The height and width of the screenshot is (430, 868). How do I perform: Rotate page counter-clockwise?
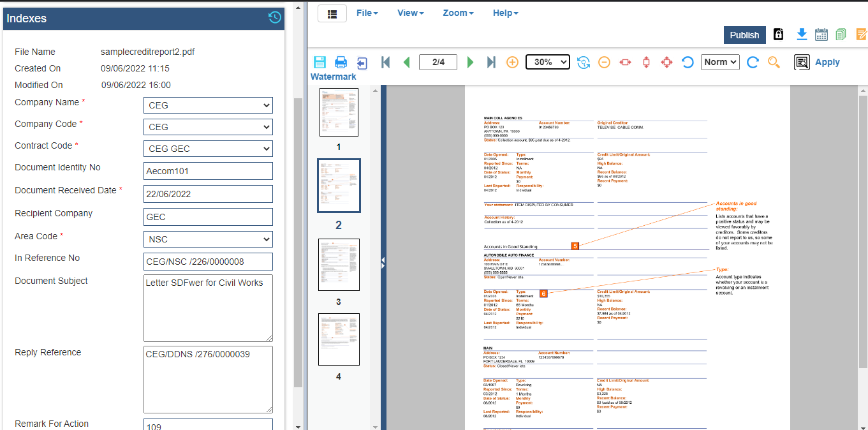click(688, 62)
